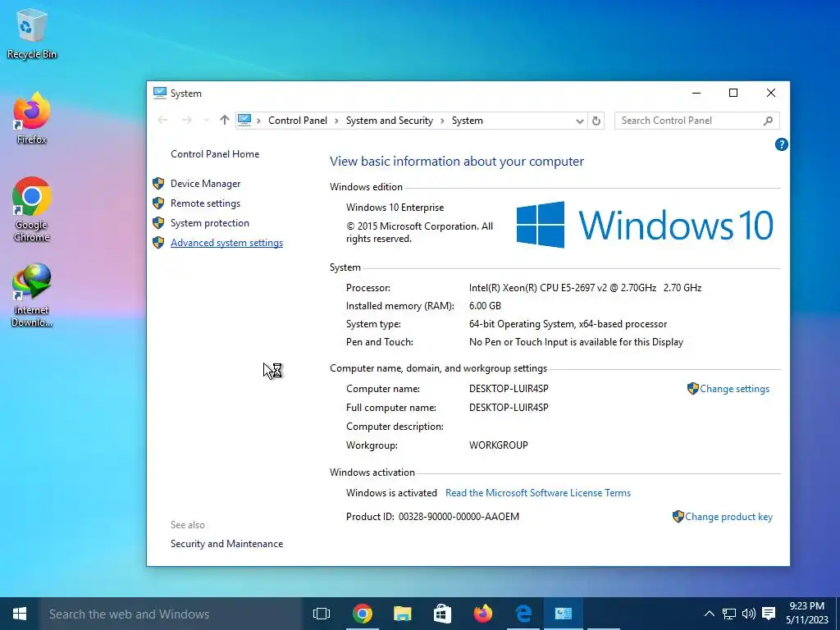
Task: Click the taskbar search box
Action: (171, 614)
